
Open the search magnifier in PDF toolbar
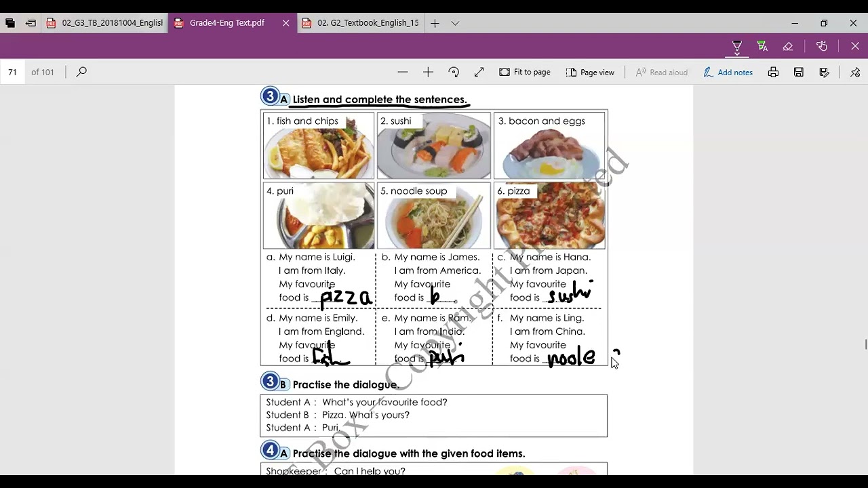pos(81,72)
